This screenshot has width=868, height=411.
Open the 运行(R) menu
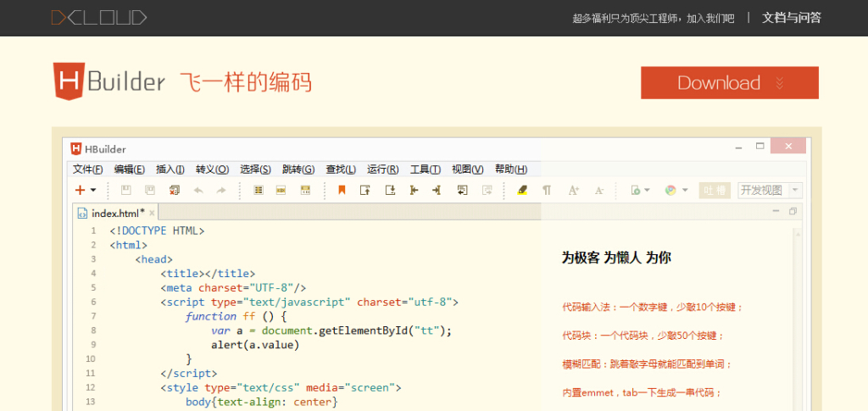point(382,169)
